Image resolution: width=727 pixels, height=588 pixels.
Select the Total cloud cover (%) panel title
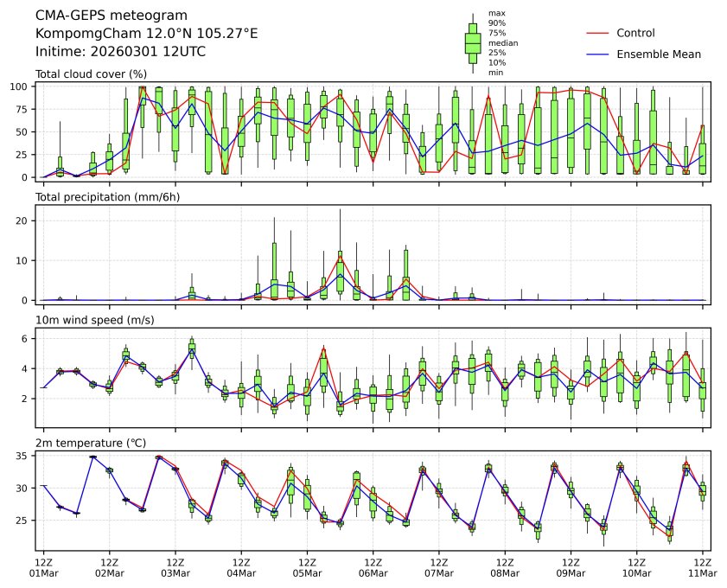tap(91, 74)
